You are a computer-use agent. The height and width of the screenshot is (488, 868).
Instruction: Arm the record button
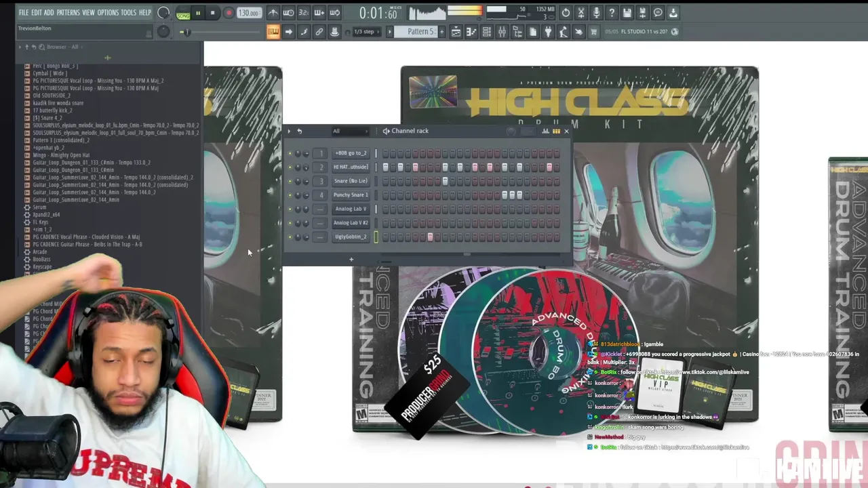(x=229, y=13)
